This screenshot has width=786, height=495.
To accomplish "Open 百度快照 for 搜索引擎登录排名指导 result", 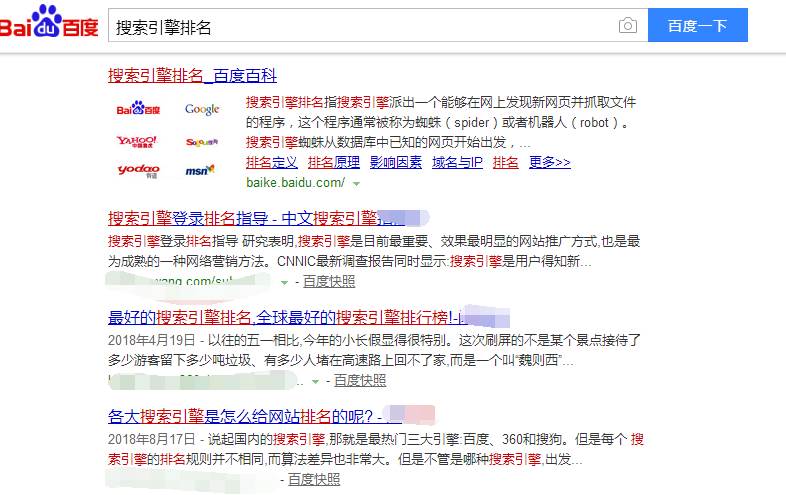I will 329,281.
